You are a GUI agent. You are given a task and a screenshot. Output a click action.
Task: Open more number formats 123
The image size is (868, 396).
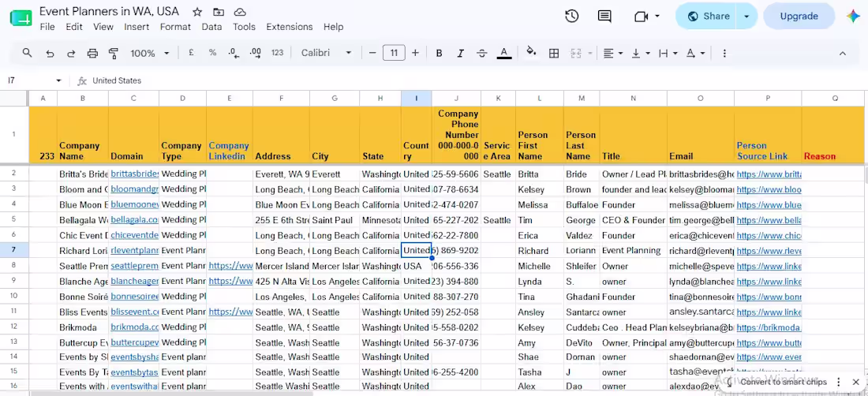pos(277,53)
